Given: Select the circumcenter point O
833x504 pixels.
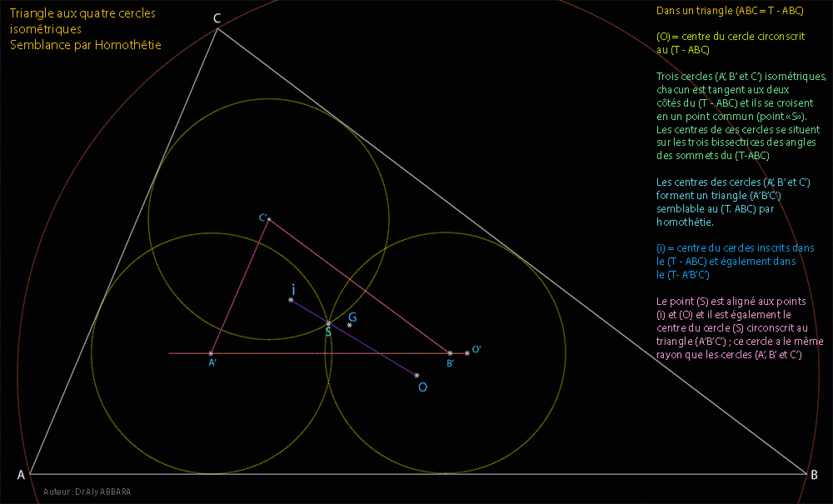Looking at the screenshot, I should pyautogui.click(x=416, y=376).
